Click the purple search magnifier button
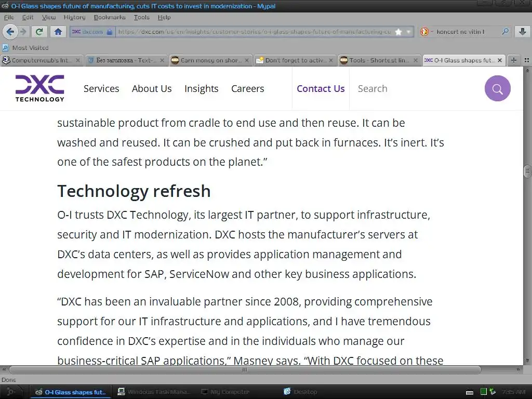The image size is (532, 399). 497,88
